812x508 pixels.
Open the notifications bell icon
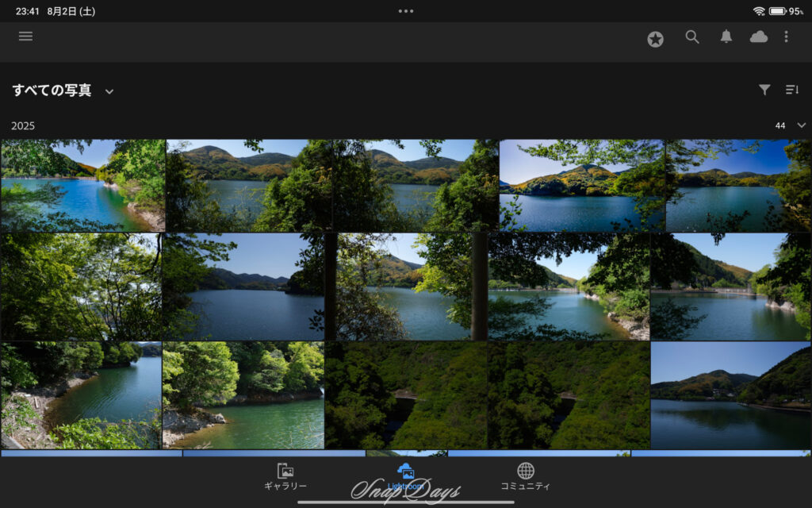point(725,37)
